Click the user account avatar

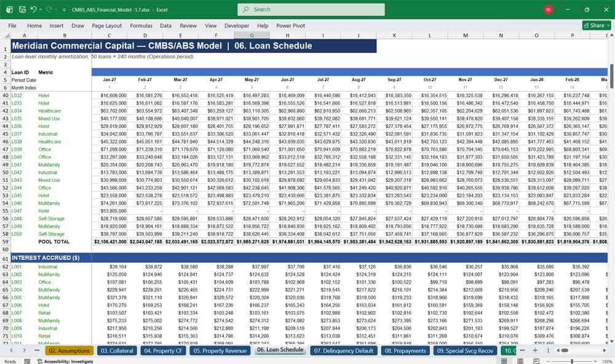(x=549, y=9)
